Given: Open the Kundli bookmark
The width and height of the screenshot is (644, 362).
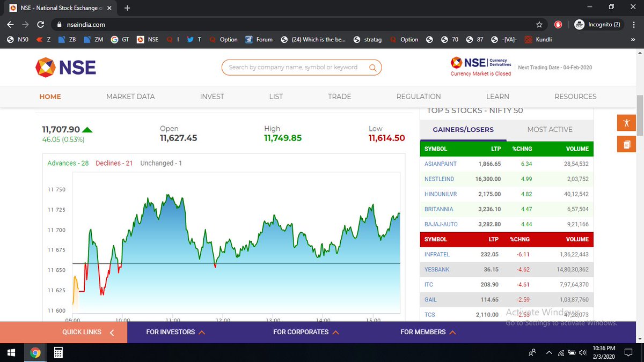Looking at the screenshot, I should (x=538, y=39).
